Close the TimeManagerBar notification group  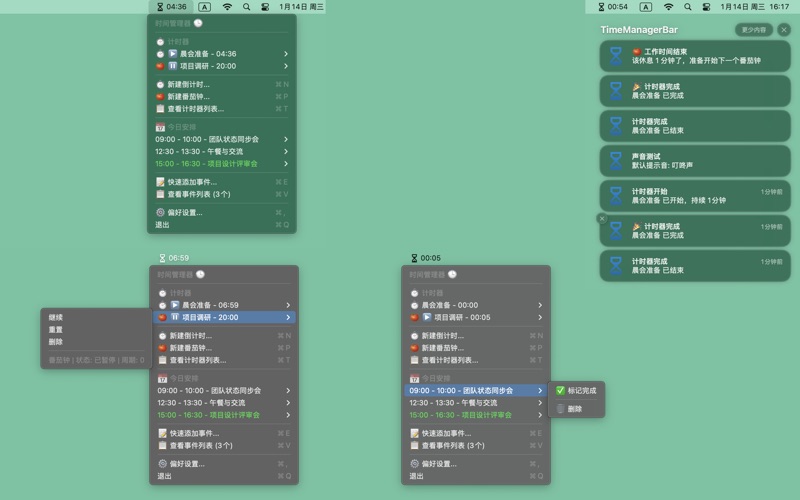[784, 30]
